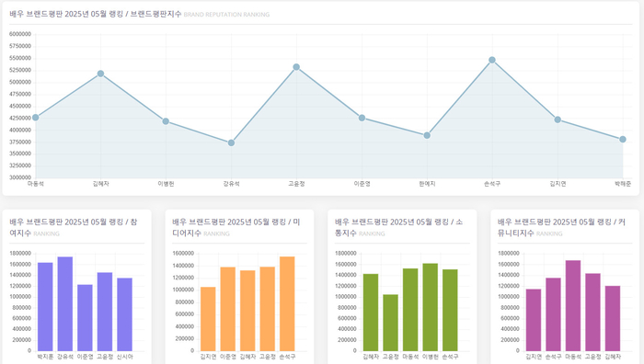Click 고윤정 data point on line chart
Image resolution: width=644 pixels, height=364 pixels.
pos(296,67)
